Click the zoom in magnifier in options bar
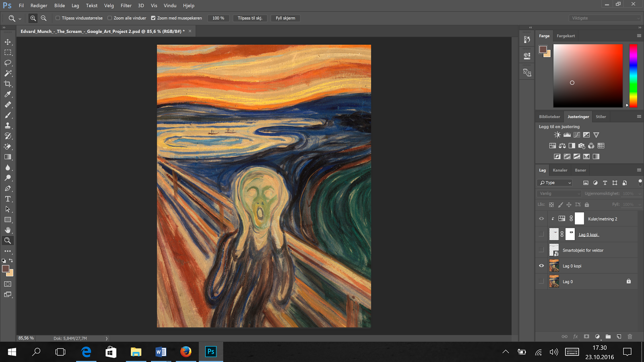The height and width of the screenshot is (362, 644). pos(33,18)
